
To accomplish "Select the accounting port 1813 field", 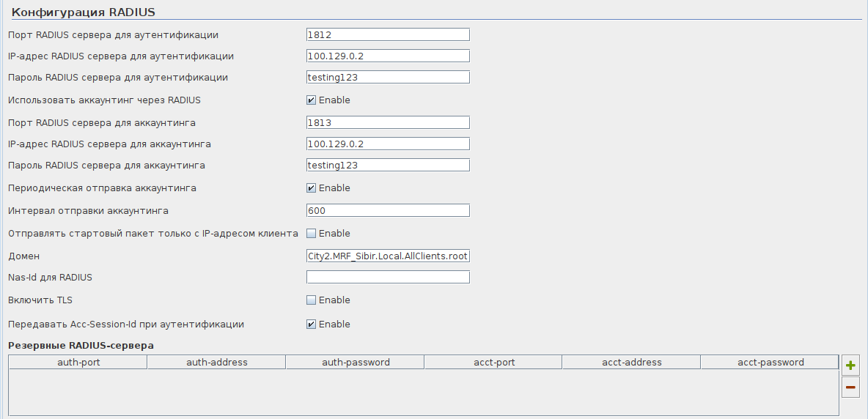I will pos(388,122).
